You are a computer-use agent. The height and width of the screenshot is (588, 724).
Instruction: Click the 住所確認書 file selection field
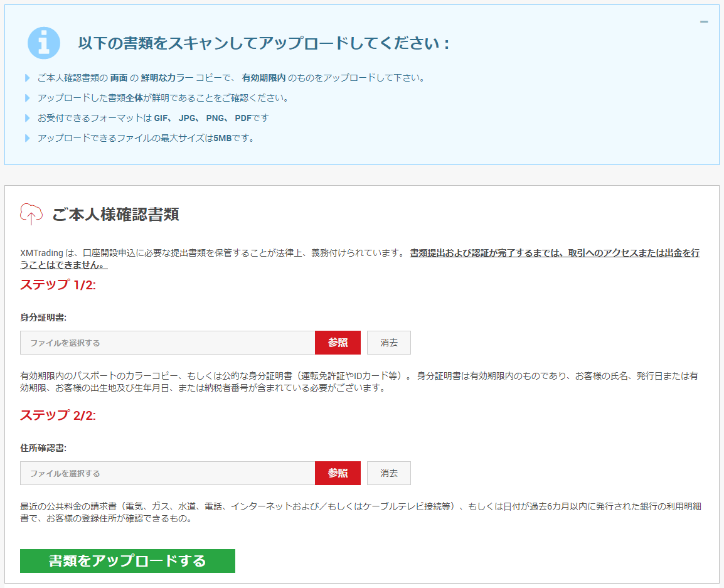tap(168, 473)
